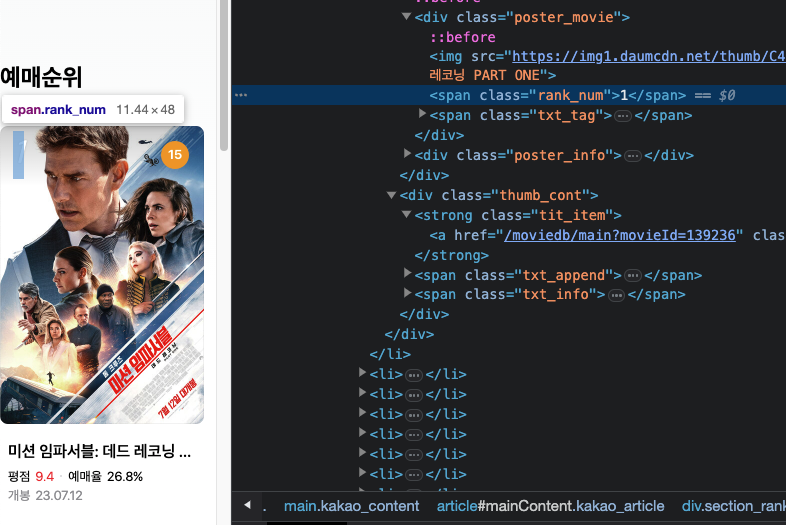Screen dimensions: 786x525
Task: Open the three-dot actions of selected row
Action: coord(241,95)
